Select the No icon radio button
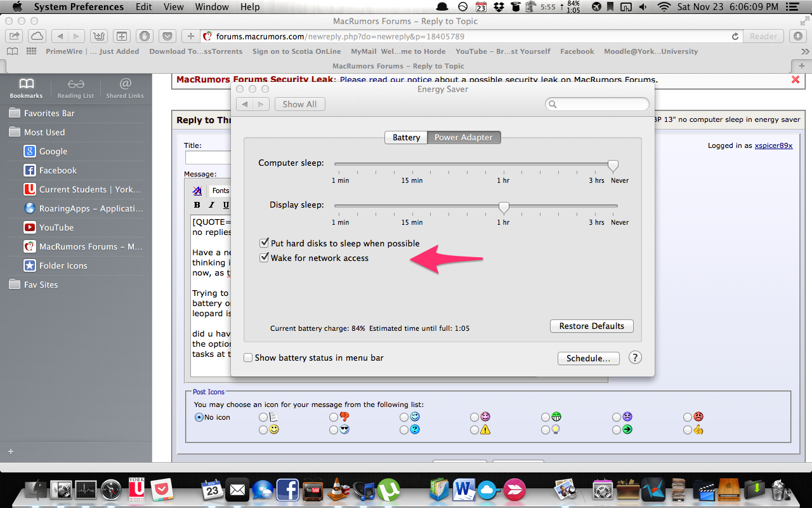 click(199, 417)
